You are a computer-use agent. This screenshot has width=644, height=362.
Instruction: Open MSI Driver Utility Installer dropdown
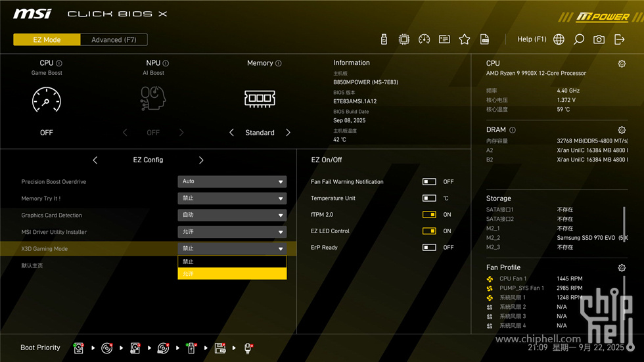pos(232,232)
